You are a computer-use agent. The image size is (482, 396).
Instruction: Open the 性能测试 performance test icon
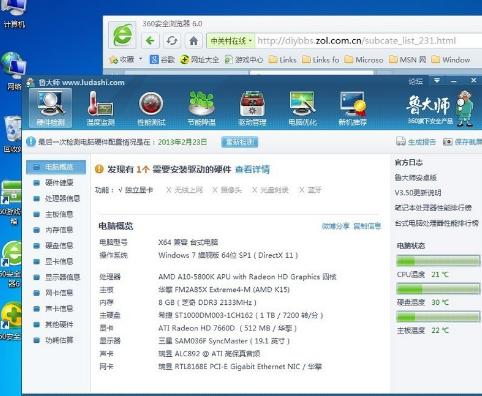click(x=151, y=109)
